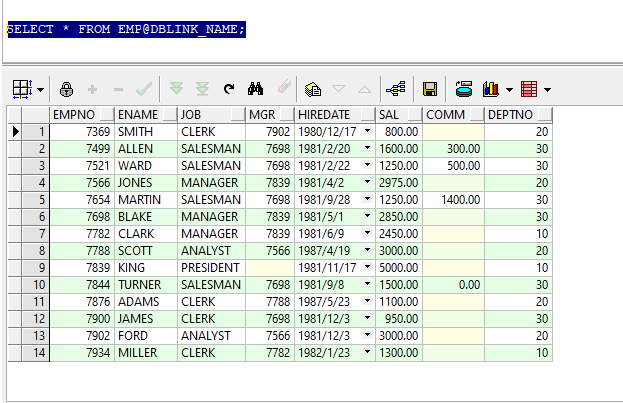The image size is (623, 403).
Task: Open date dropdown for 1982/1/23
Action: click(x=368, y=352)
